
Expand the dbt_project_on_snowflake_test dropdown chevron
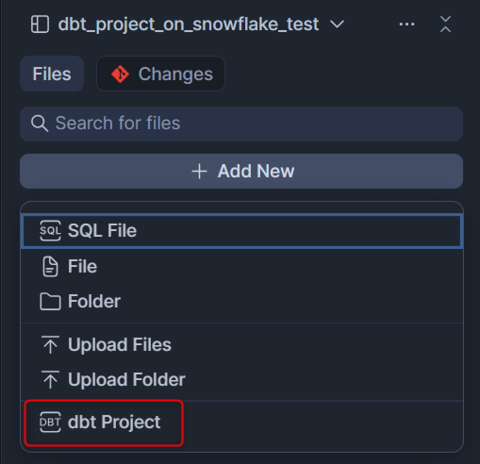pyautogui.click(x=337, y=24)
